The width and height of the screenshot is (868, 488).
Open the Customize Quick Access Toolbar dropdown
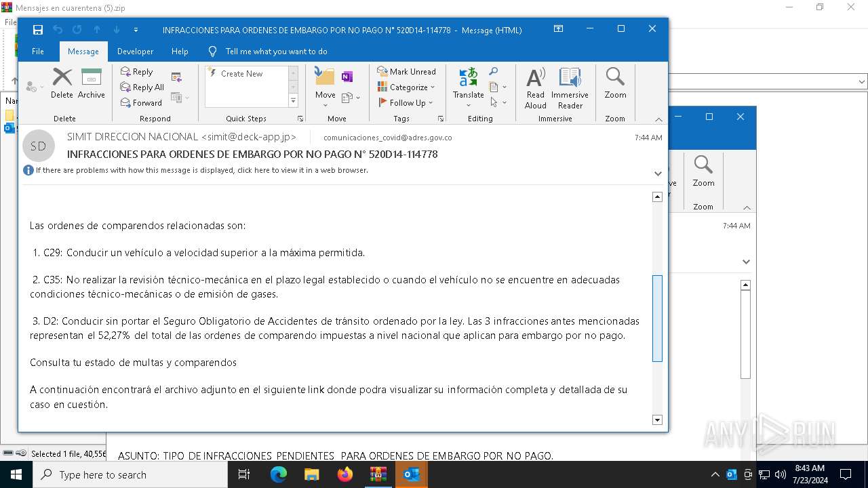pos(136,30)
